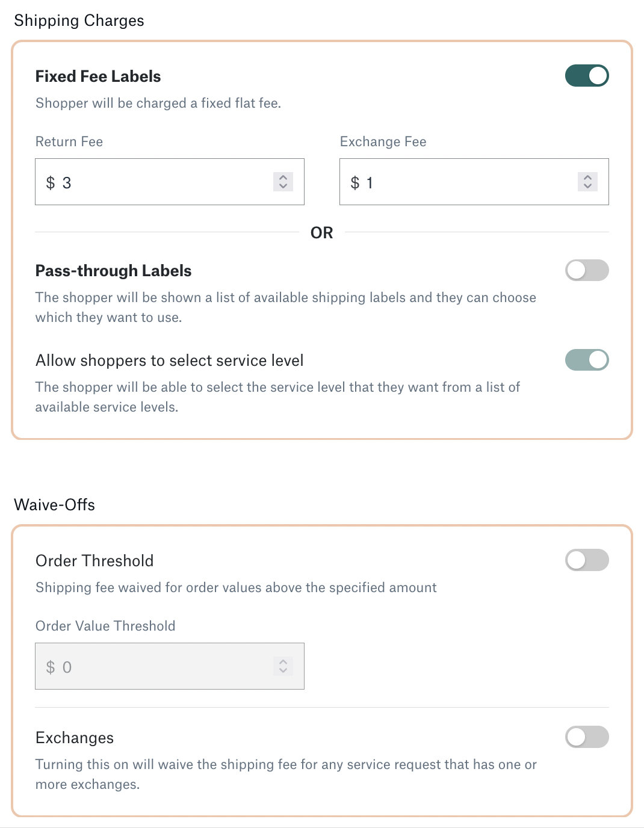This screenshot has height=828, width=644.
Task: Click the Order Value Threshold field
Action: (x=170, y=666)
